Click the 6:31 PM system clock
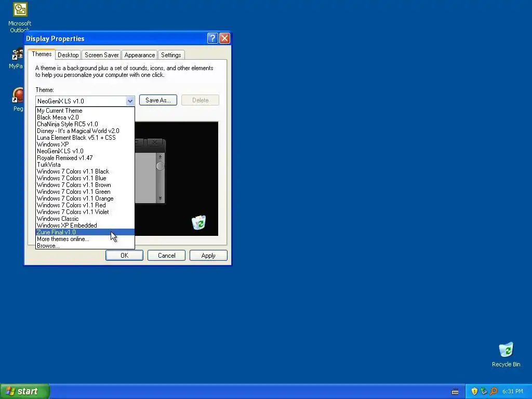Viewport: 532px width, 399px height. pyautogui.click(x=513, y=391)
